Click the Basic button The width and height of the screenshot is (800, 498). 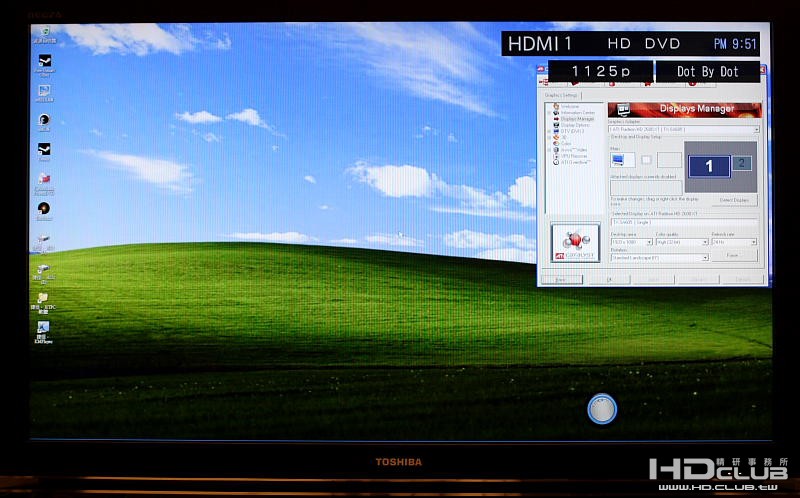click(561, 280)
